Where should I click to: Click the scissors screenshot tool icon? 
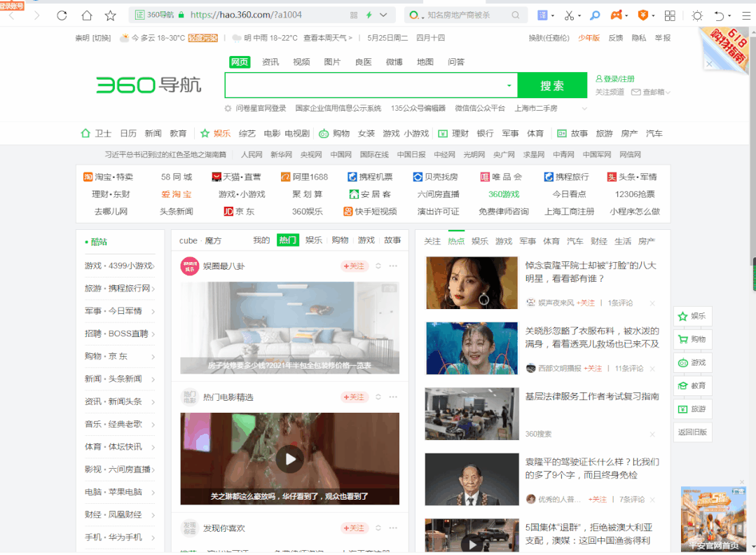(570, 15)
